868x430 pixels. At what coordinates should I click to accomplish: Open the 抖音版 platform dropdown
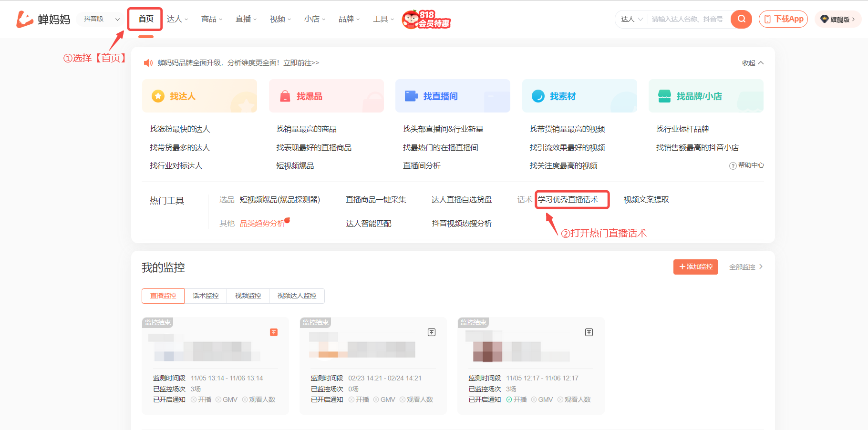101,19
